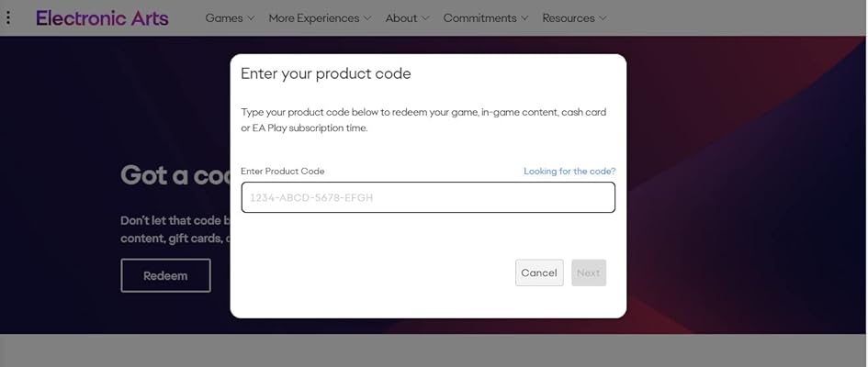This screenshot has width=868, height=367.
Task: Click the chevron beside Commitments
Action: pyautogui.click(x=524, y=18)
